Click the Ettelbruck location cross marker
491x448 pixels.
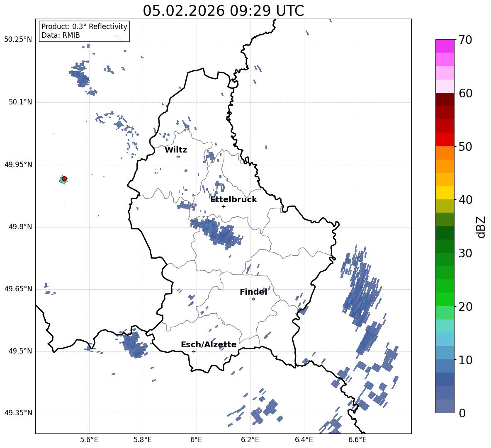pos(224,206)
